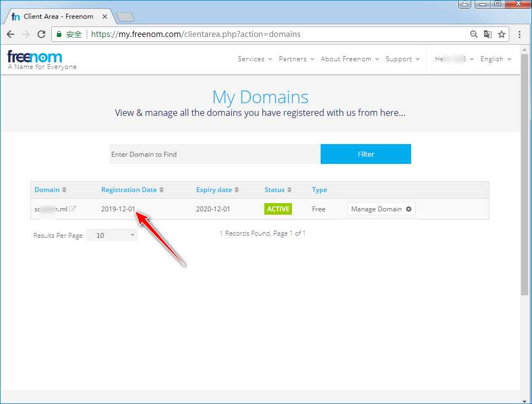This screenshot has height=404, width=532.
Task: Sort by Domain column arrows
Action: [x=64, y=190]
